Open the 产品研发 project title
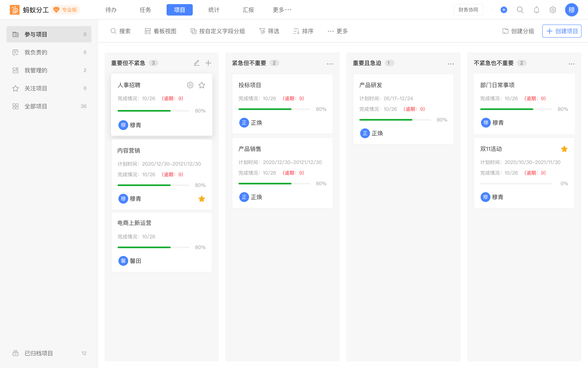The image size is (588, 368). pos(371,85)
